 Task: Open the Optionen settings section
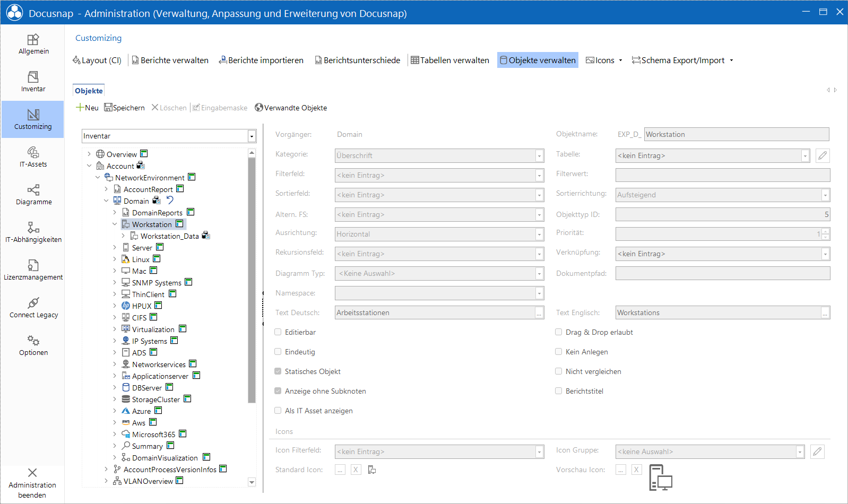[33, 345]
